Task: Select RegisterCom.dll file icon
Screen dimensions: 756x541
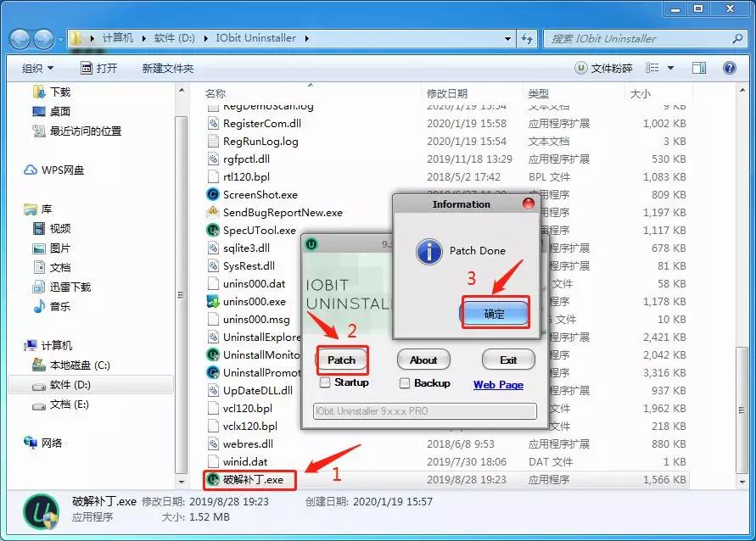Action: [213, 123]
